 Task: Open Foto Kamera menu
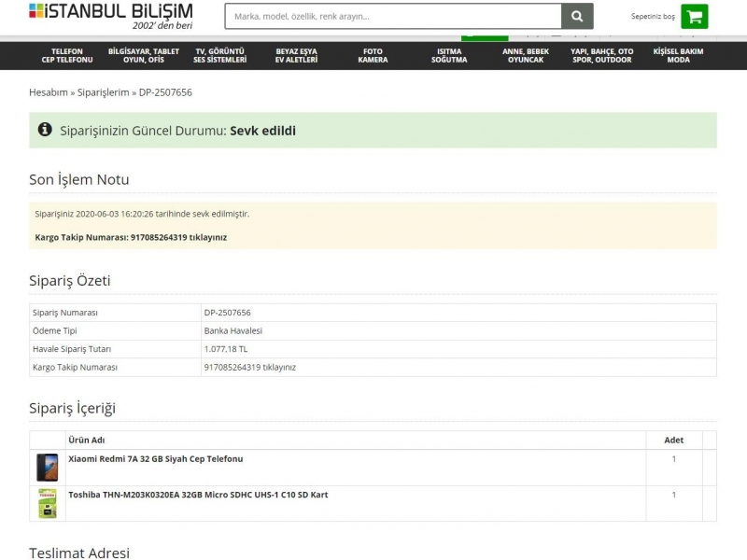(373, 56)
